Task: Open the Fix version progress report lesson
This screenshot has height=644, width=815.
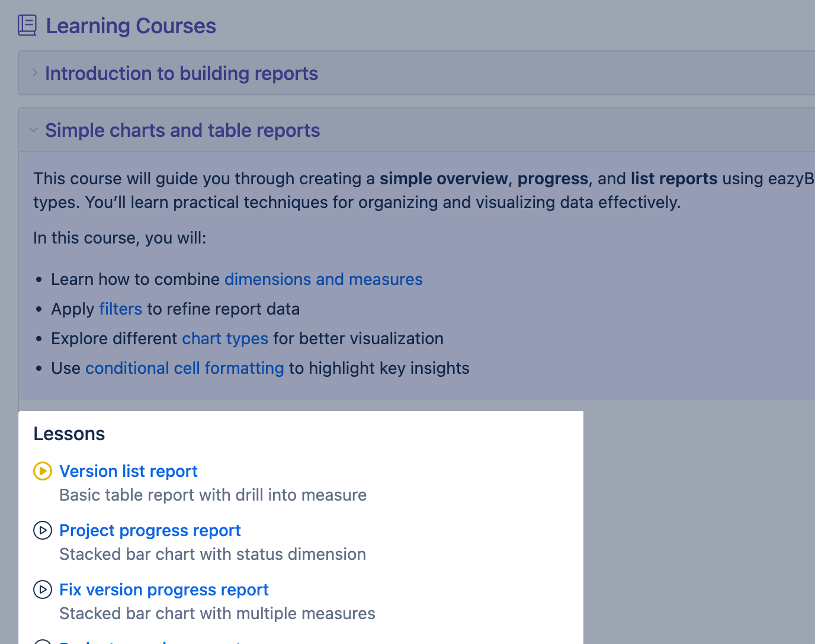Action: (164, 589)
